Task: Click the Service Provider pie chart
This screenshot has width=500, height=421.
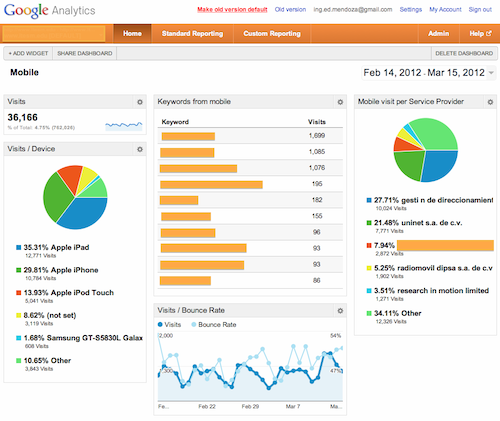Action: point(426,150)
